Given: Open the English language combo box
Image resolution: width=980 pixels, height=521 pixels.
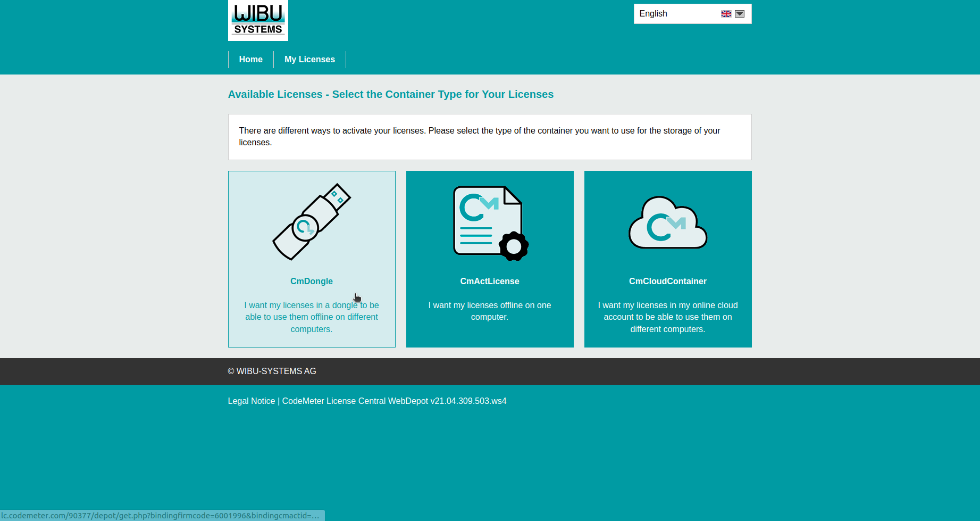Looking at the screenshot, I should coord(675,14).
